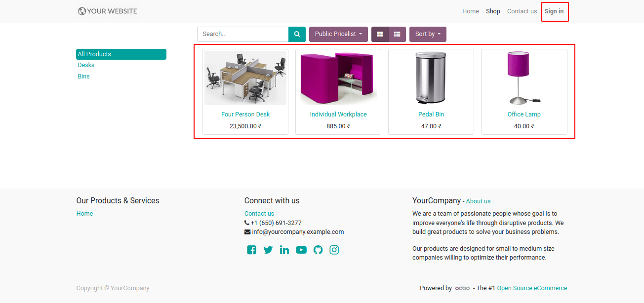
Task: Open the Sort by dropdown
Action: pos(428,34)
